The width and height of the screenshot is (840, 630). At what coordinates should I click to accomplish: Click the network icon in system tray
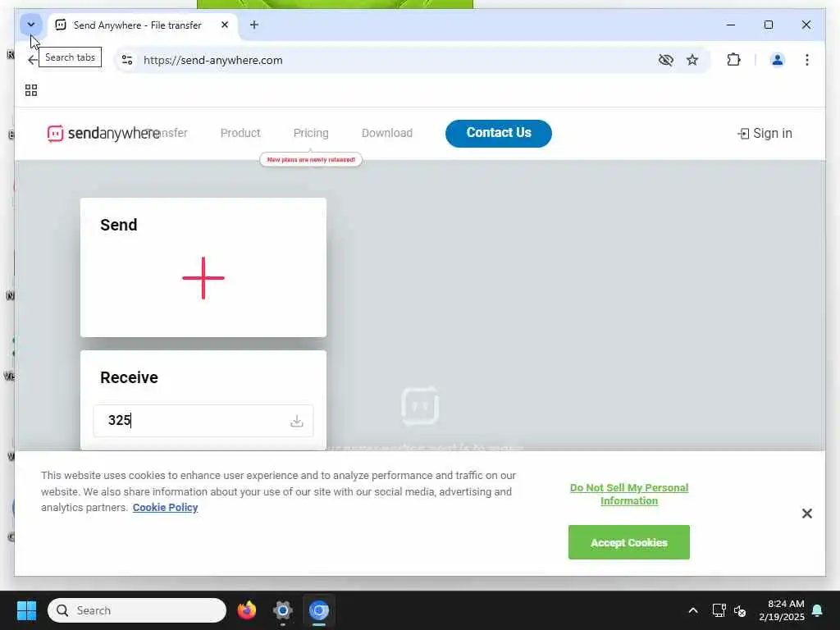point(719,610)
